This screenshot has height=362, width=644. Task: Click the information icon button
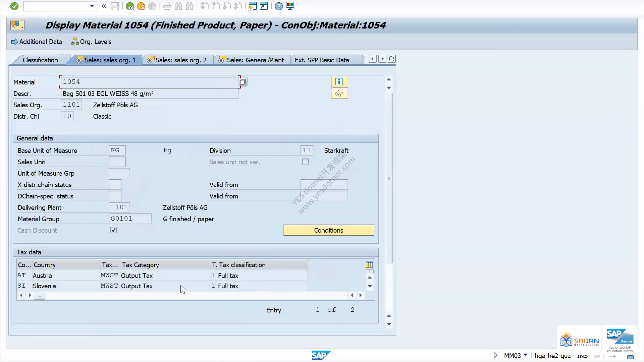339,82
